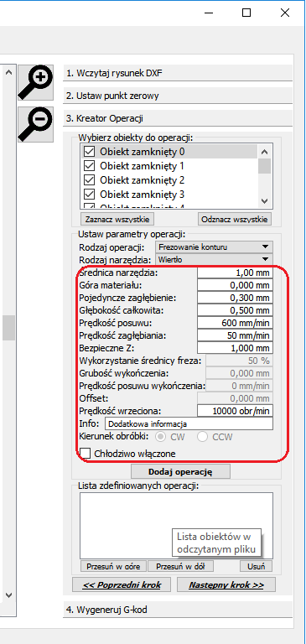Click the Góra materiału field
This screenshot has height=644, width=306.
coord(235,285)
